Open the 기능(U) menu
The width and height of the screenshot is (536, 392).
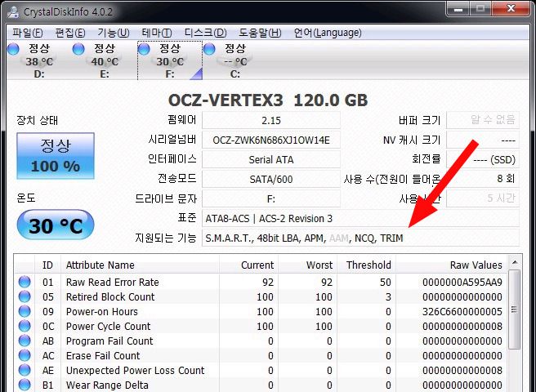[x=113, y=33]
